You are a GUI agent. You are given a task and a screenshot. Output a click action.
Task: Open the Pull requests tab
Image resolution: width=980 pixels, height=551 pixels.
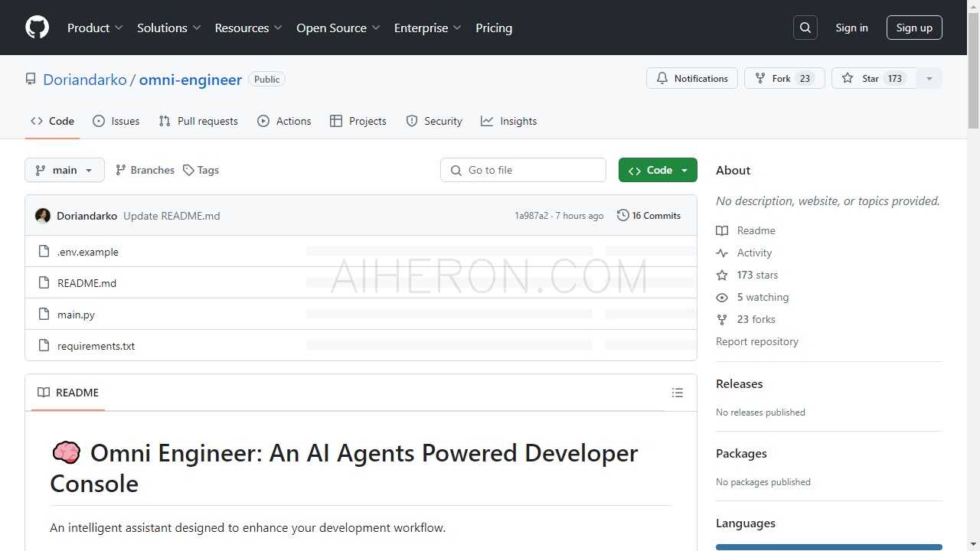point(198,121)
